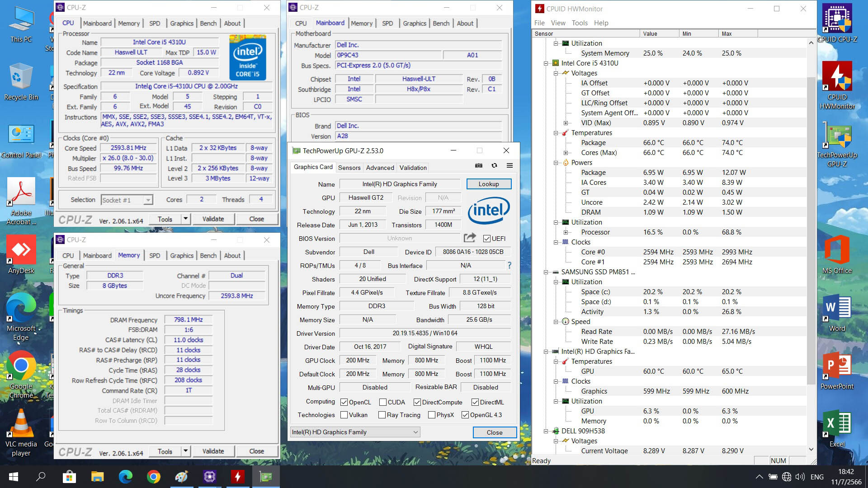
Task: Open Microsoft Edge desktop icon
Action: (x=21, y=316)
